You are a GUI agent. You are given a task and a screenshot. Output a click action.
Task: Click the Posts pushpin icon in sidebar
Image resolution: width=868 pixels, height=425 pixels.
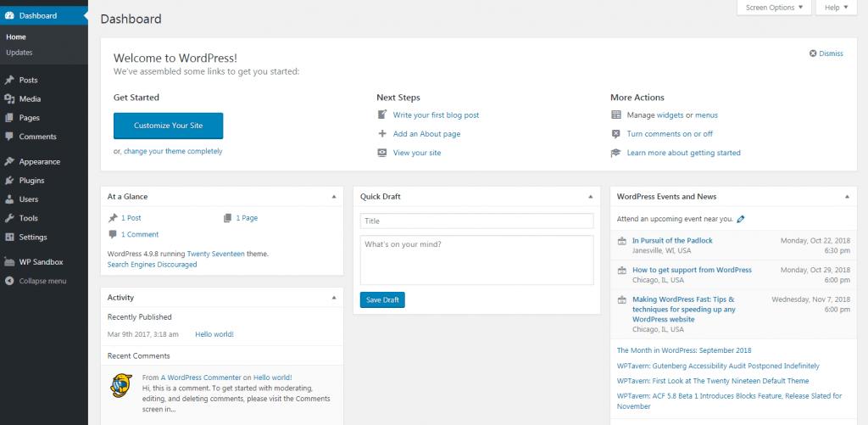9,81
